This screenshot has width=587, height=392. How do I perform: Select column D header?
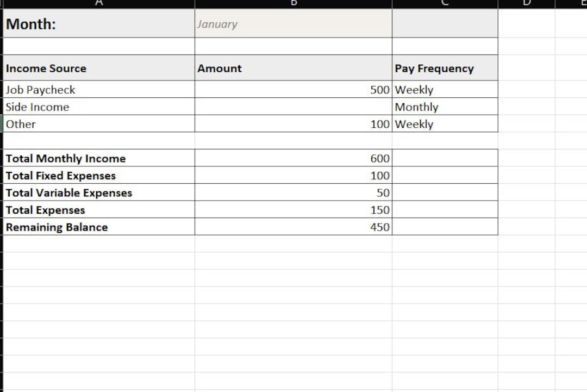pos(527,4)
